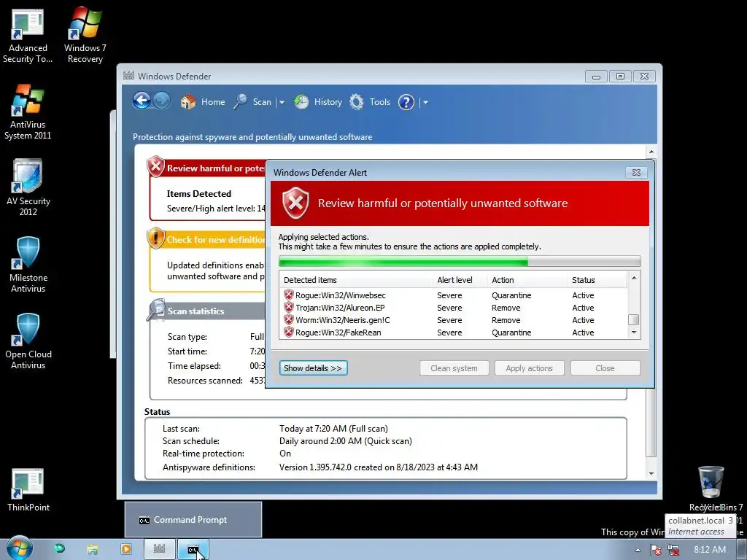Open scan options dropdown arrow

pyautogui.click(x=282, y=102)
